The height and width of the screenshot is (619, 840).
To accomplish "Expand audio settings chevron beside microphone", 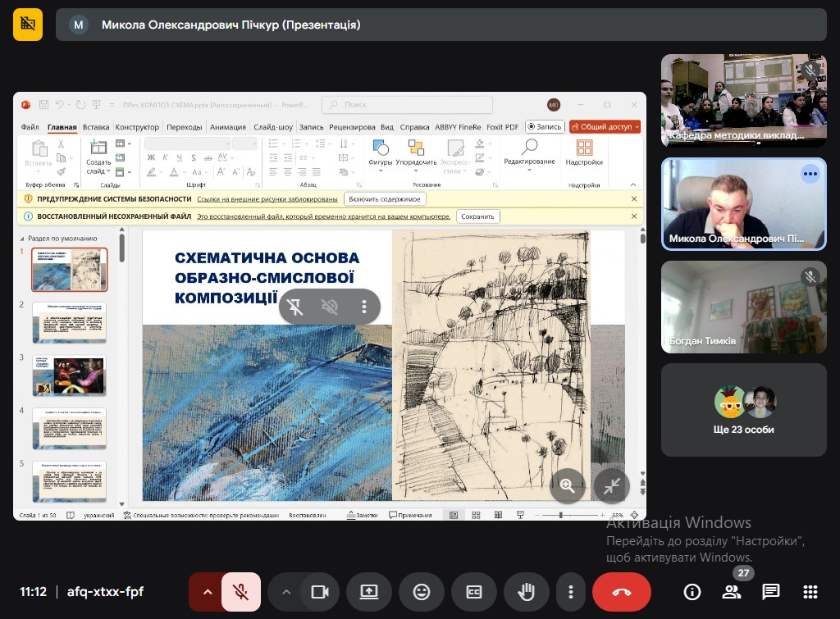I will point(207,592).
